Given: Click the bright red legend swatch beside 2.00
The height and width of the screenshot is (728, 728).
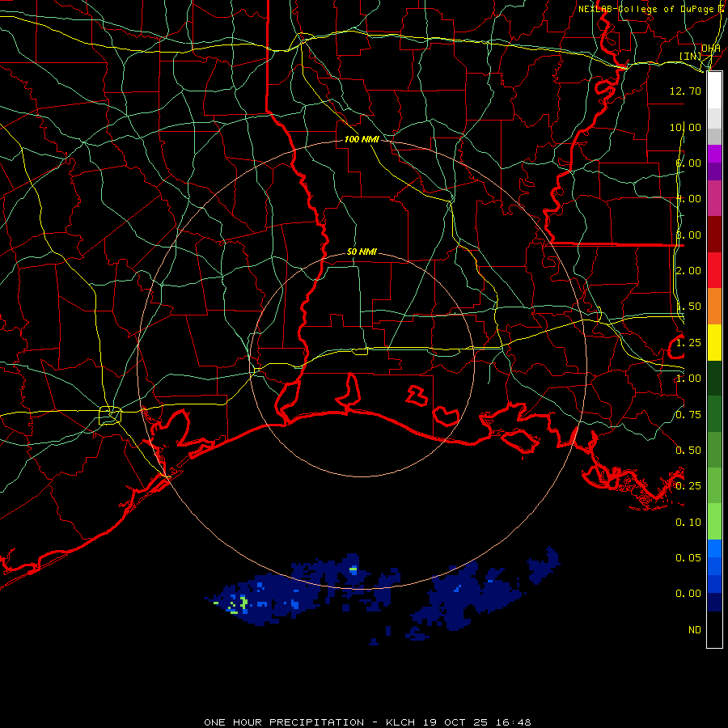Looking at the screenshot, I should pos(714,270).
